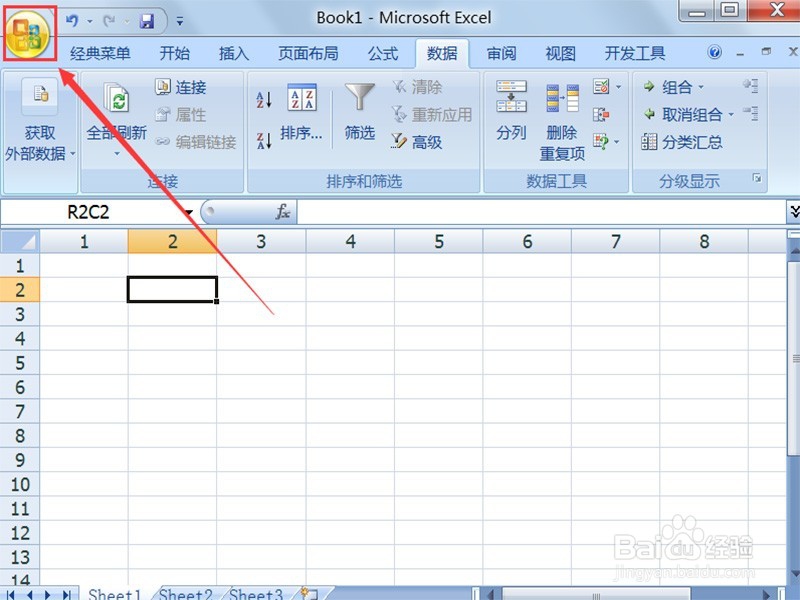This screenshot has width=800, height=600.
Task: Click the Redo icon
Action: pos(109,21)
